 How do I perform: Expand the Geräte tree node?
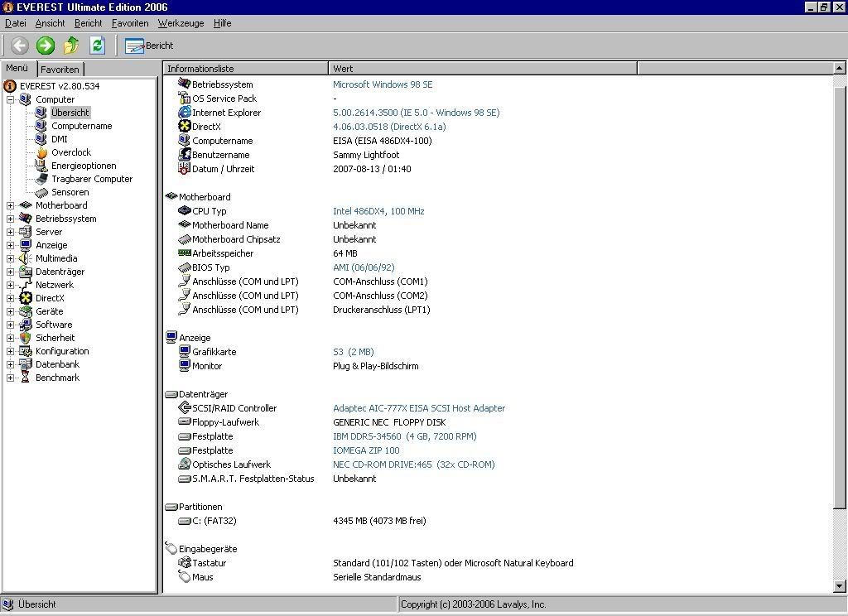click(x=10, y=311)
